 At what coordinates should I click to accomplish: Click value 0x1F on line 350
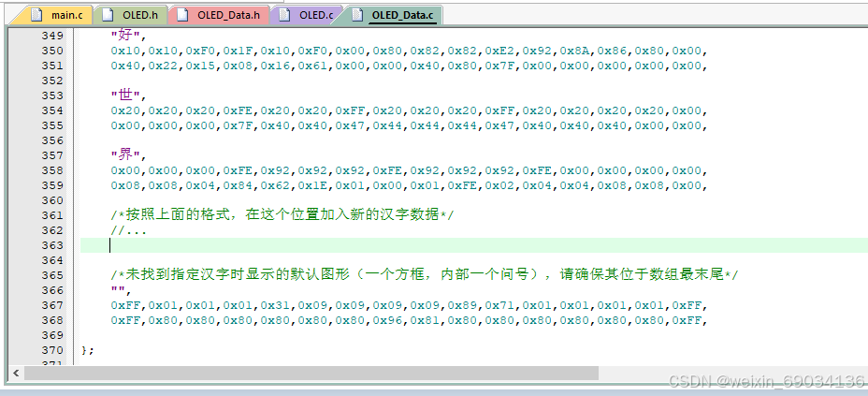point(238,51)
